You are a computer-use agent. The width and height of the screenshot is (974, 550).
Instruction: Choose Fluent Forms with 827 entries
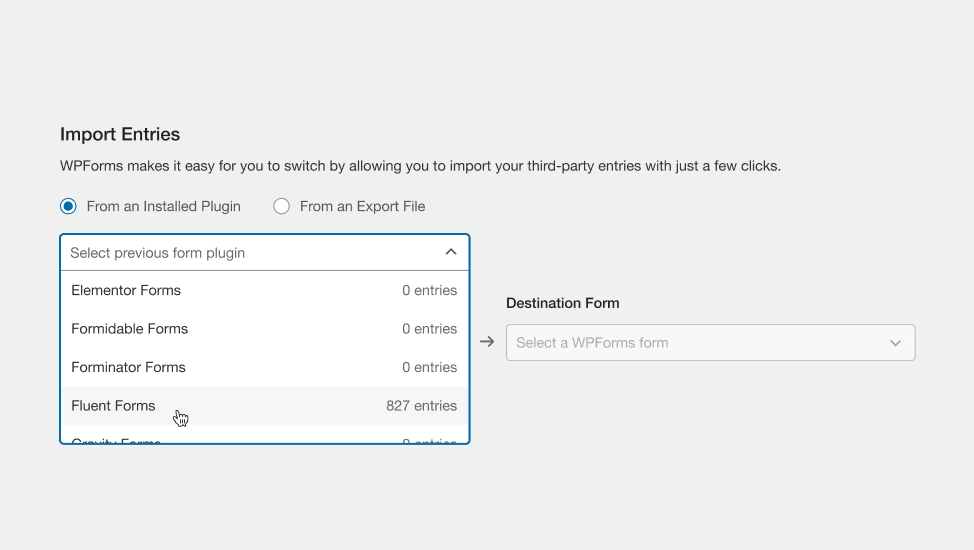point(265,406)
